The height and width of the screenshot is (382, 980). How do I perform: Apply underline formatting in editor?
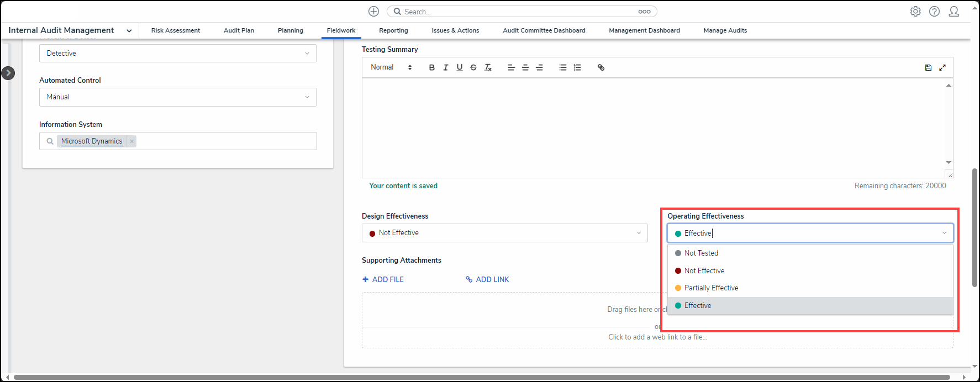[459, 67]
